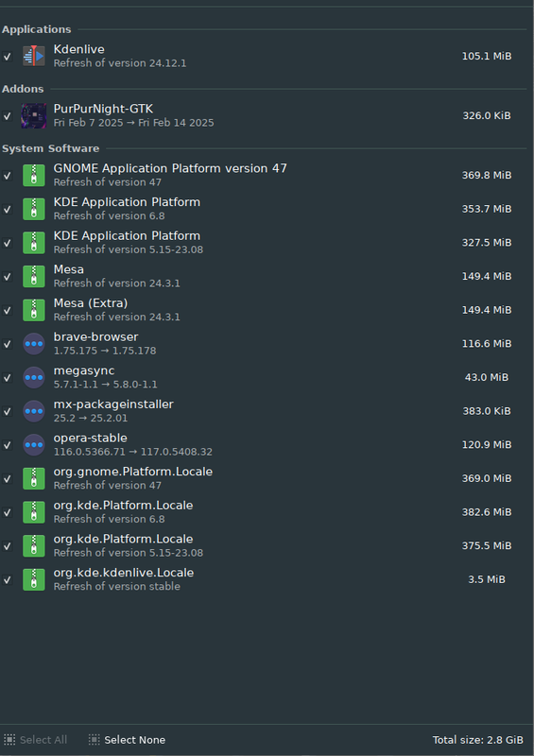Select the org.kde.kdenlive.Locale row name

124,573
